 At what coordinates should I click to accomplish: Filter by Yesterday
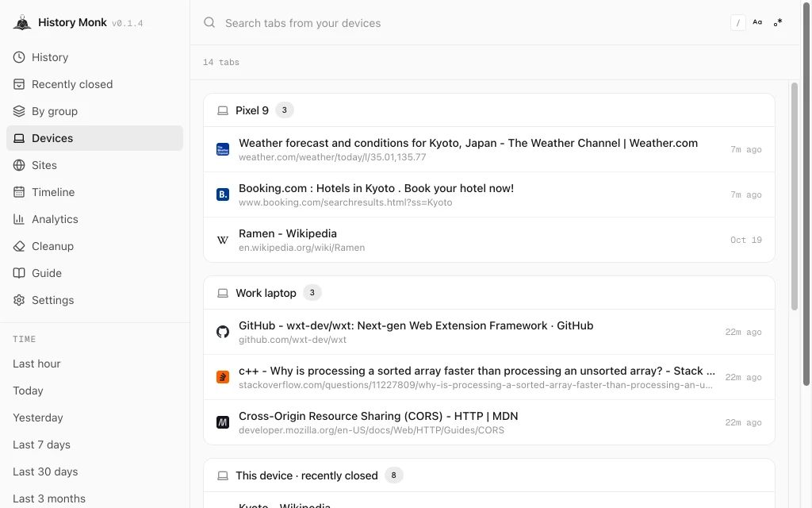pos(95,418)
